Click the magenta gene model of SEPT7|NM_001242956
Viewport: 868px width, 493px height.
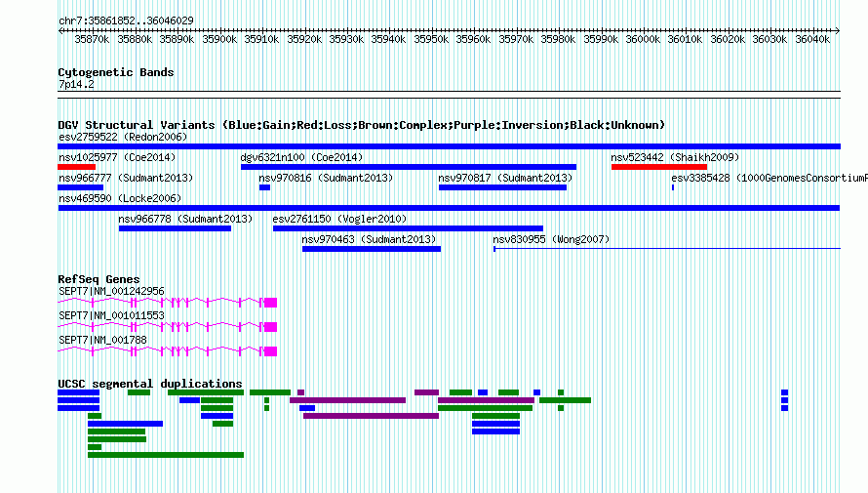pyautogui.click(x=167, y=303)
